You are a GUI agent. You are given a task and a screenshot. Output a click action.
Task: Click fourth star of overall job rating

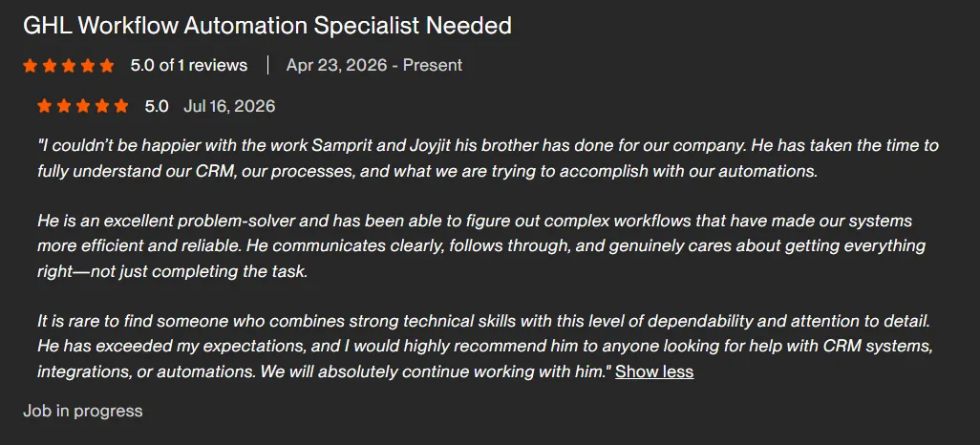coord(88,66)
